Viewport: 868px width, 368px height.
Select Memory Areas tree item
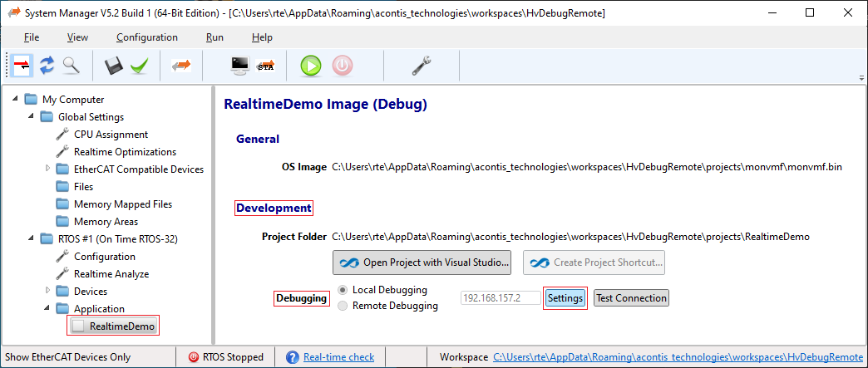106,221
